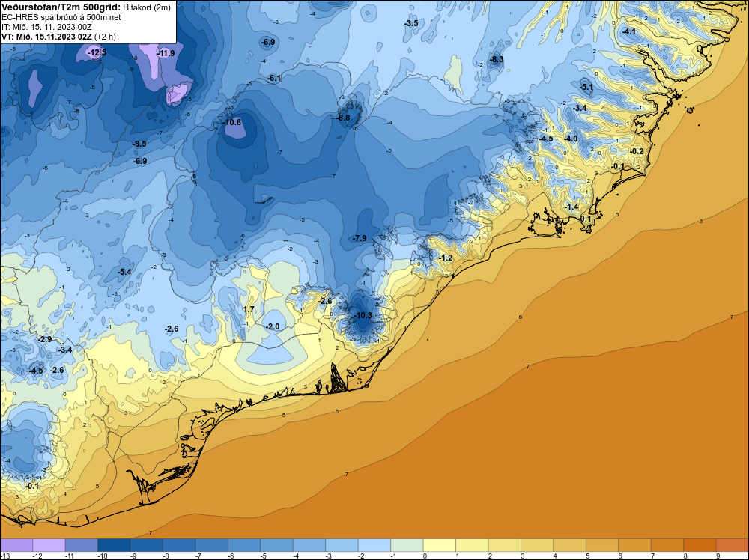This screenshot has height=560, width=749.
Task: Select the -10 dark blue legend swatch
Action: coord(114,545)
